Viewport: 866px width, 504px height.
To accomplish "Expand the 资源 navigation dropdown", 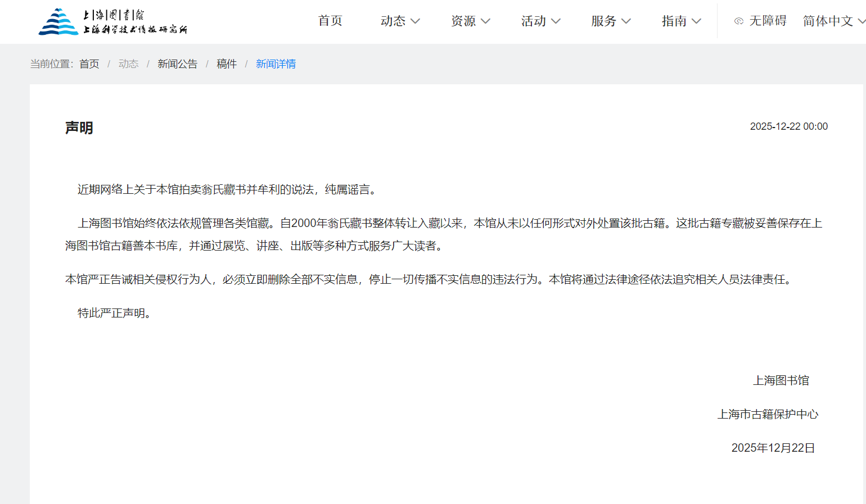I will (470, 21).
